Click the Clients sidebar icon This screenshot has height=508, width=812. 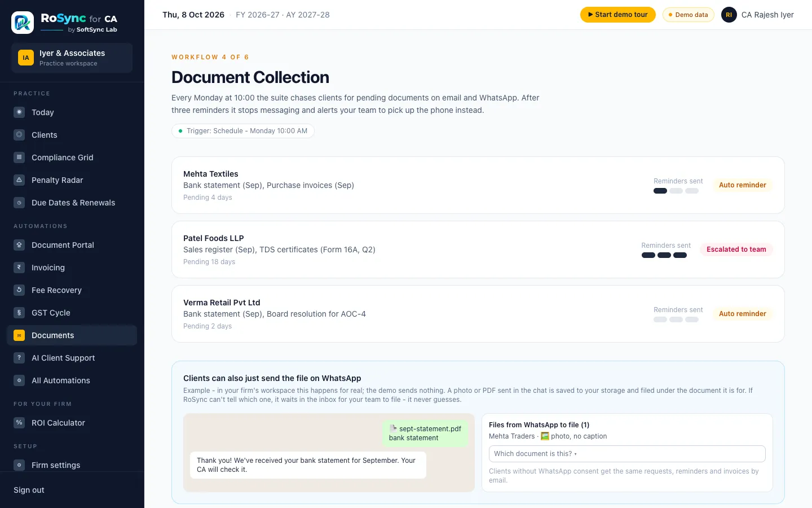click(x=19, y=135)
